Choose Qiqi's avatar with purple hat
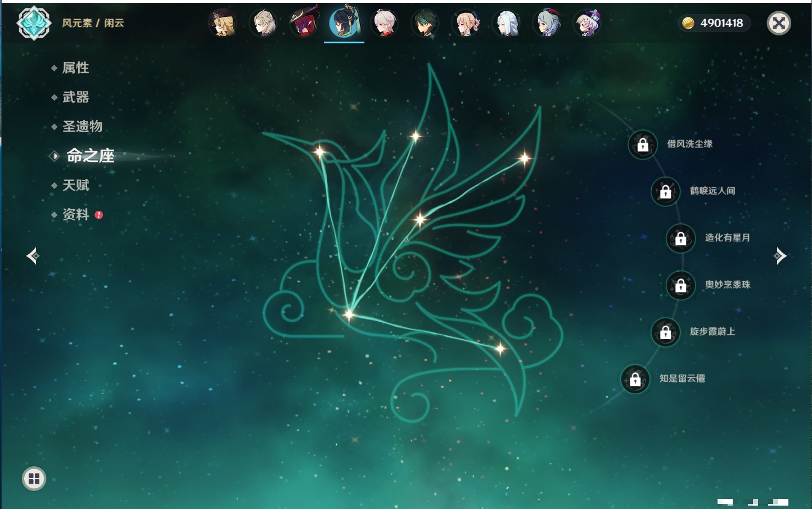This screenshot has width=812, height=509. point(587,23)
